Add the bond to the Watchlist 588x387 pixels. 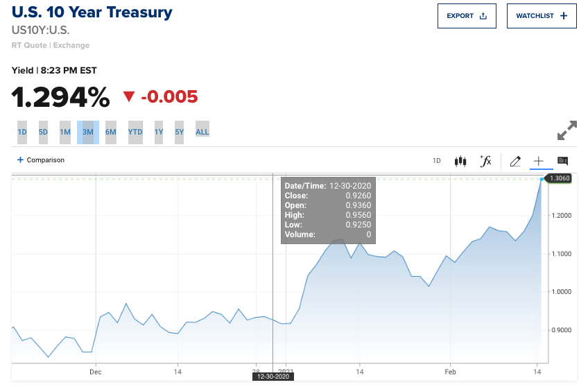[542, 16]
